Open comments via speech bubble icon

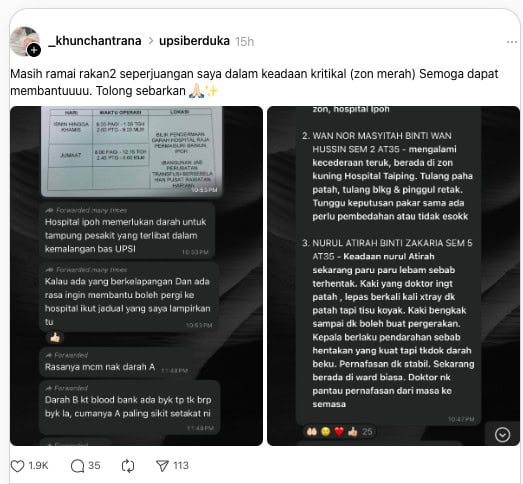point(77,466)
